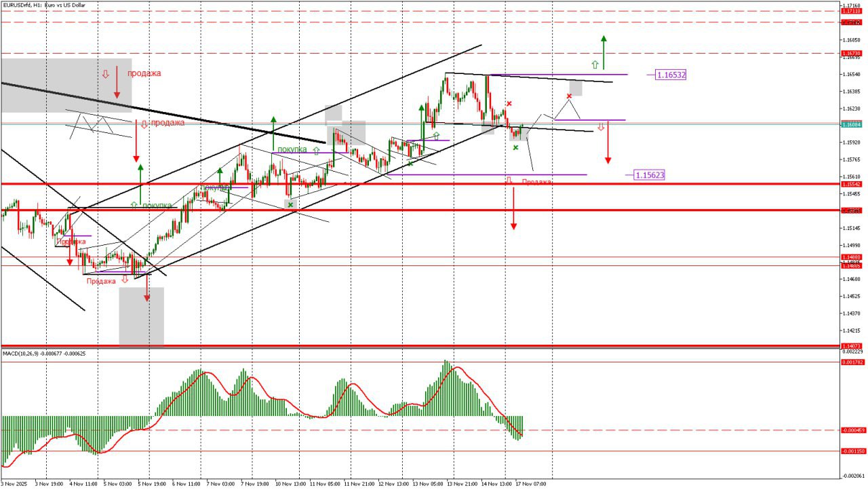Select the hollow green arrow beside the 1.16532 line
The height and width of the screenshot is (490, 868).
[595, 64]
